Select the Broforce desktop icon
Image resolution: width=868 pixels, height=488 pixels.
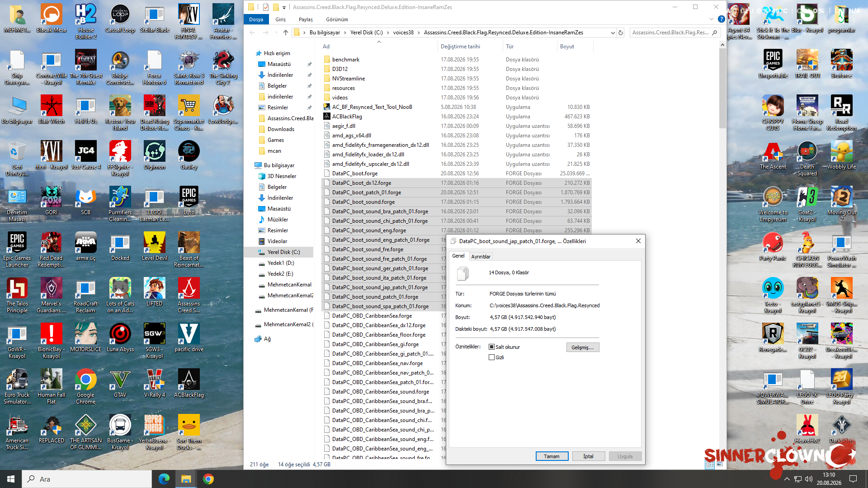pos(841,64)
